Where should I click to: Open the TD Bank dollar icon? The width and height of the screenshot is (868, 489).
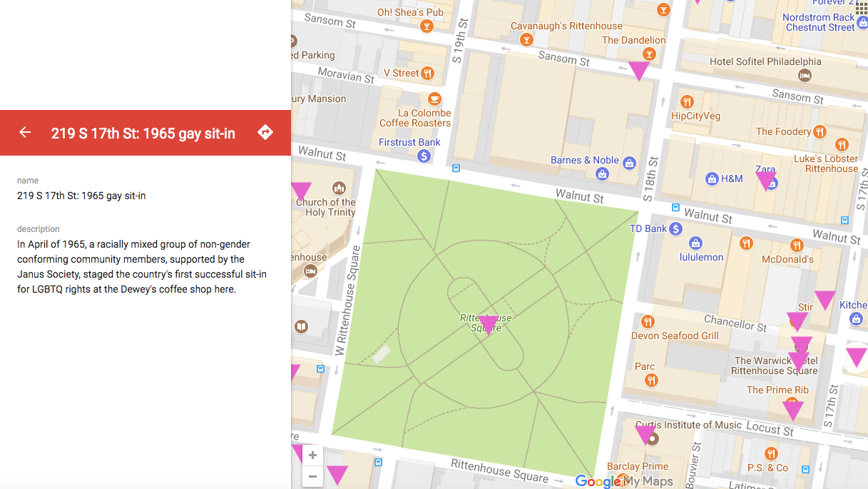[676, 228]
